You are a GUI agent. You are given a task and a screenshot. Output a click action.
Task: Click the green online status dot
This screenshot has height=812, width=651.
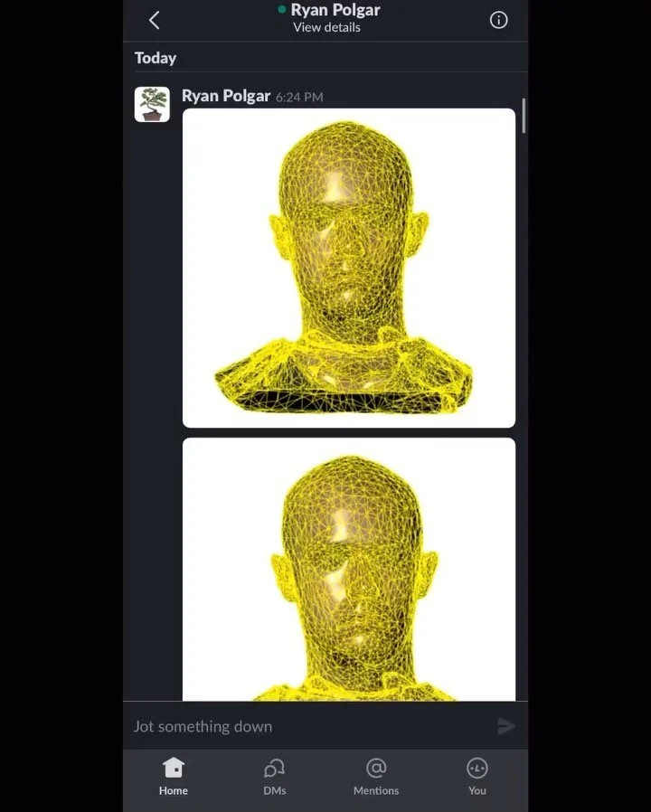click(282, 9)
